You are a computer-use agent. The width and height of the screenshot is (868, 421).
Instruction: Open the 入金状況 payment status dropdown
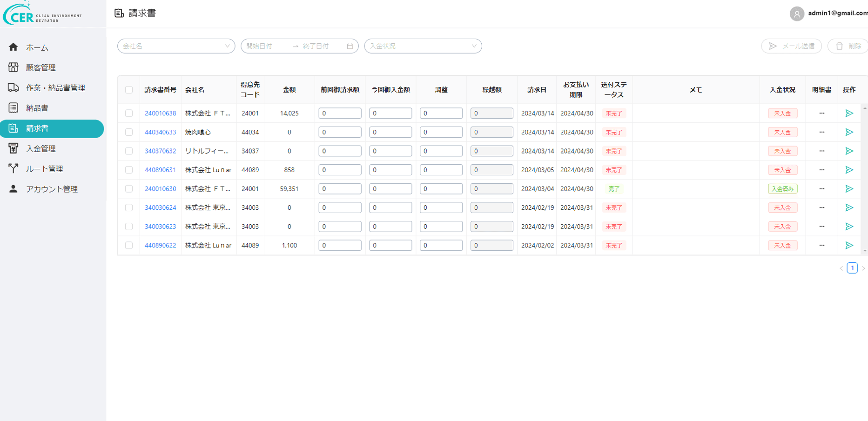coord(423,46)
